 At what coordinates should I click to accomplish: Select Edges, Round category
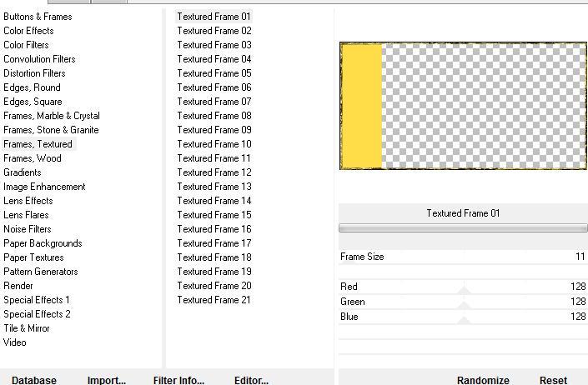(32, 87)
